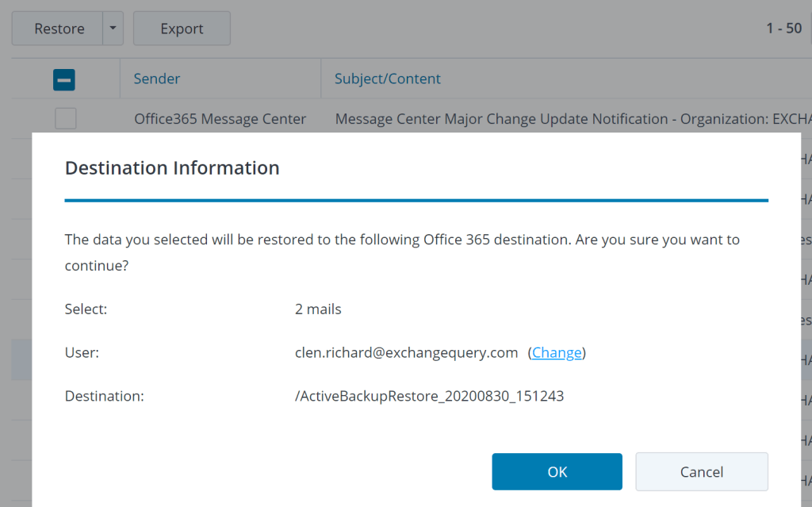Viewport: 812px width, 507px height.
Task: Click the 1 - 50 page range indicator
Action: point(783,29)
